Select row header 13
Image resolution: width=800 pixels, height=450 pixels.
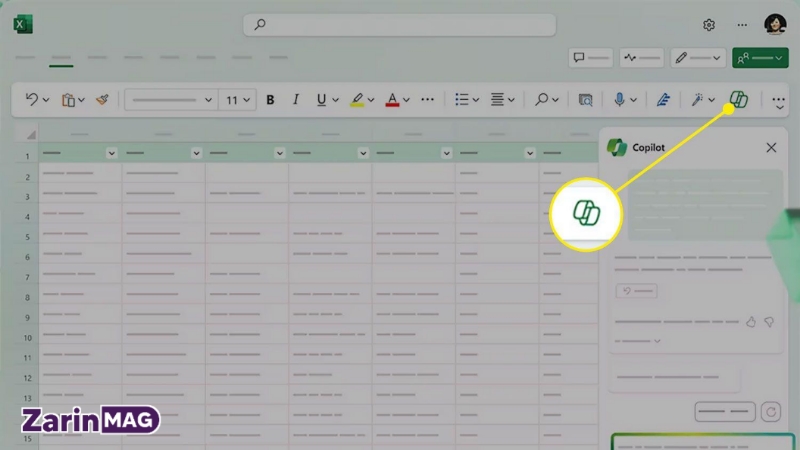pos(27,398)
